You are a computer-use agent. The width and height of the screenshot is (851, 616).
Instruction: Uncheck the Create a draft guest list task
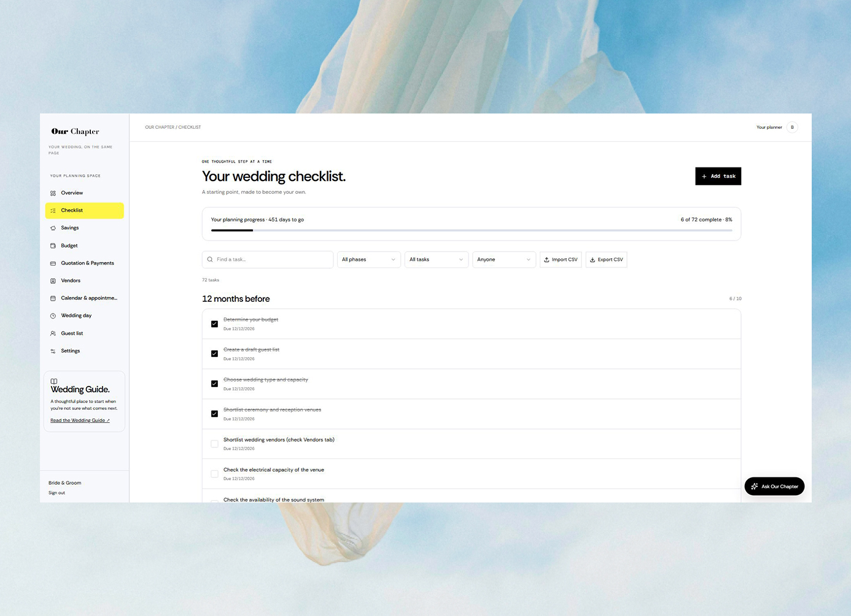[x=214, y=354]
